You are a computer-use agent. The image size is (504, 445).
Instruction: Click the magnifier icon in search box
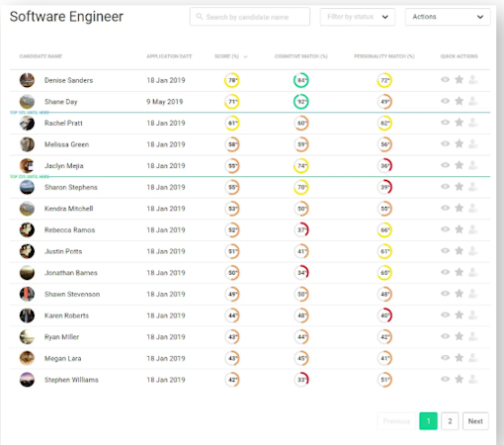point(200,16)
